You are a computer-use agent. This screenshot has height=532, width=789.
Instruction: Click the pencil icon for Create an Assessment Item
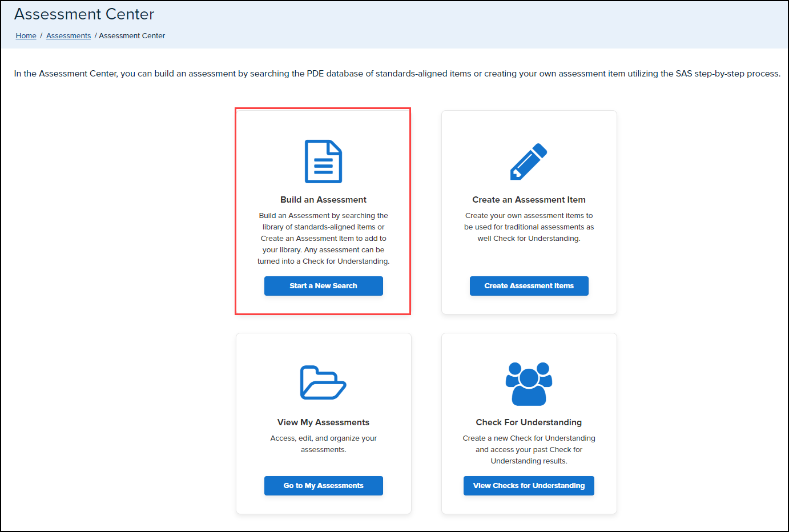click(x=529, y=162)
